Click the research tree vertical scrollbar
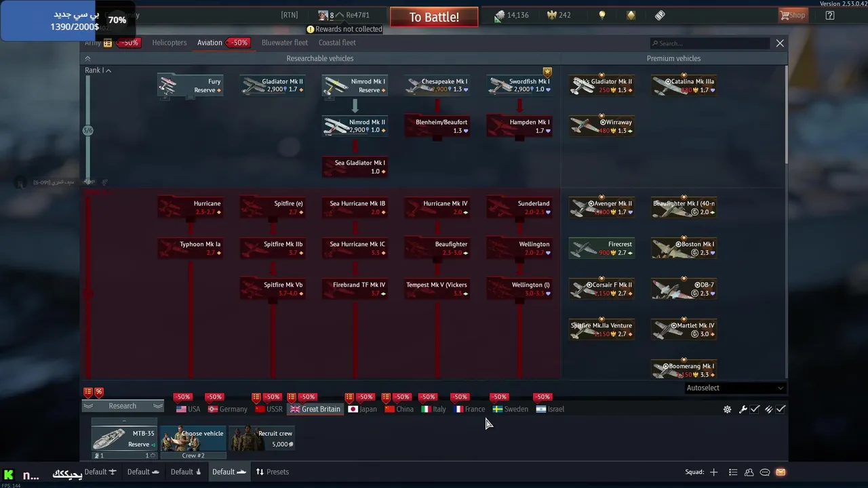Image resolution: width=868 pixels, height=488 pixels. (x=786, y=115)
